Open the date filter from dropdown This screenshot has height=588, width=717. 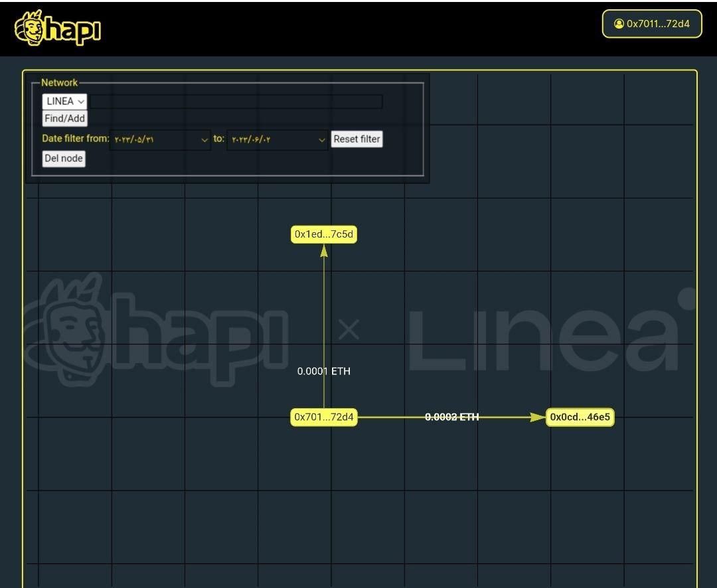pos(160,139)
